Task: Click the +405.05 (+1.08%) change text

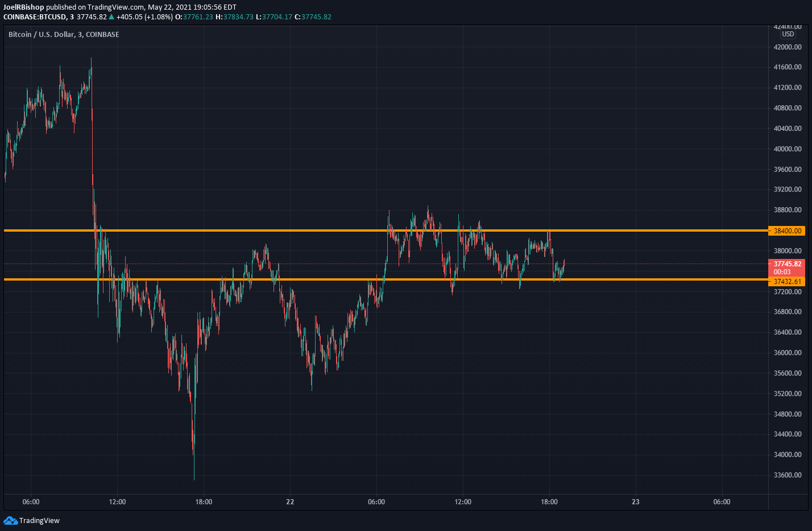Action: pos(144,17)
